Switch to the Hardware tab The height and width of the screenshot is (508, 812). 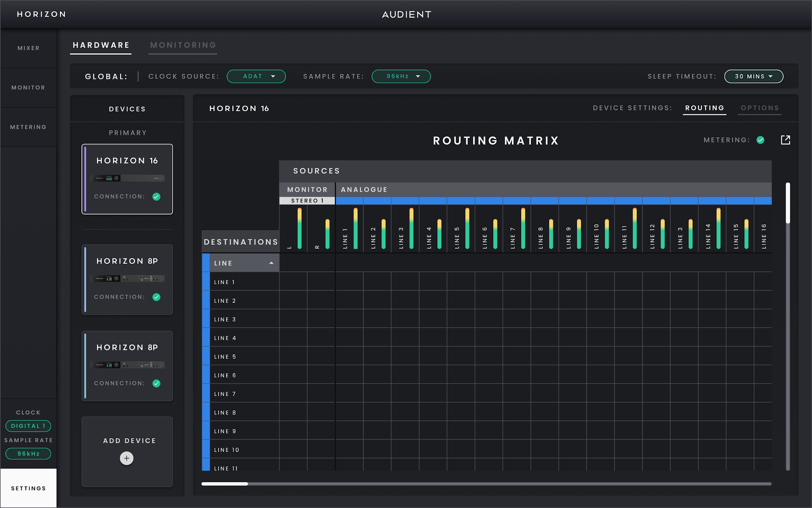click(101, 45)
